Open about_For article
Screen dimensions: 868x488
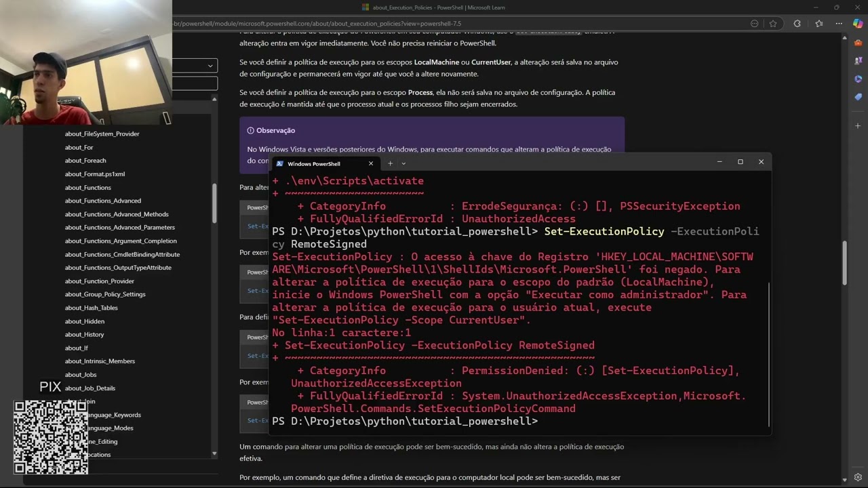click(79, 147)
